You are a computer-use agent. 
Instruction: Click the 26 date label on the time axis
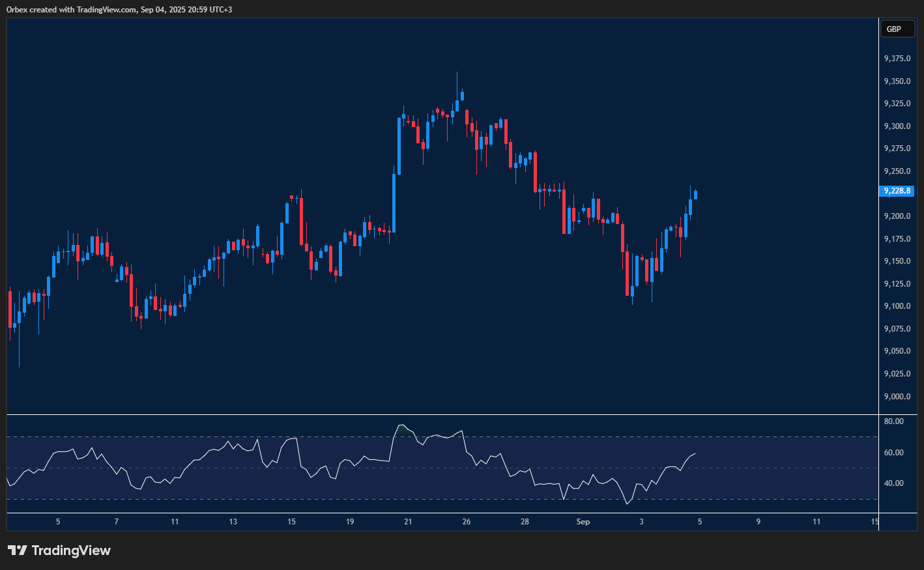(x=466, y=522)
